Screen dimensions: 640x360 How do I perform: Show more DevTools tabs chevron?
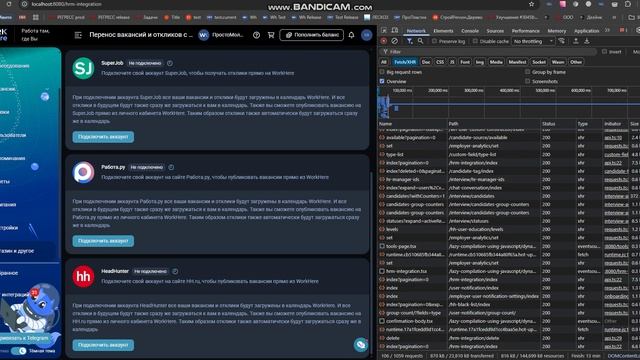[607, 31]
